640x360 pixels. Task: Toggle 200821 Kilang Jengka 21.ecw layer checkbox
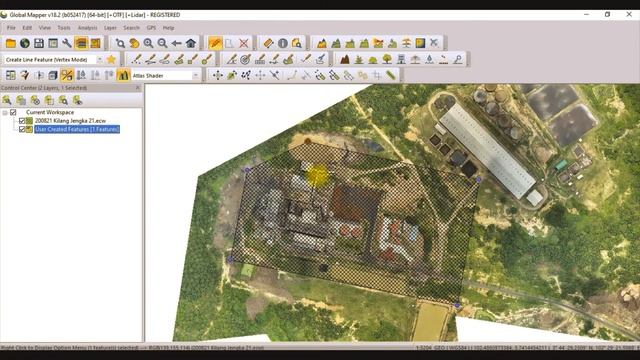click(x=22, y=121)
